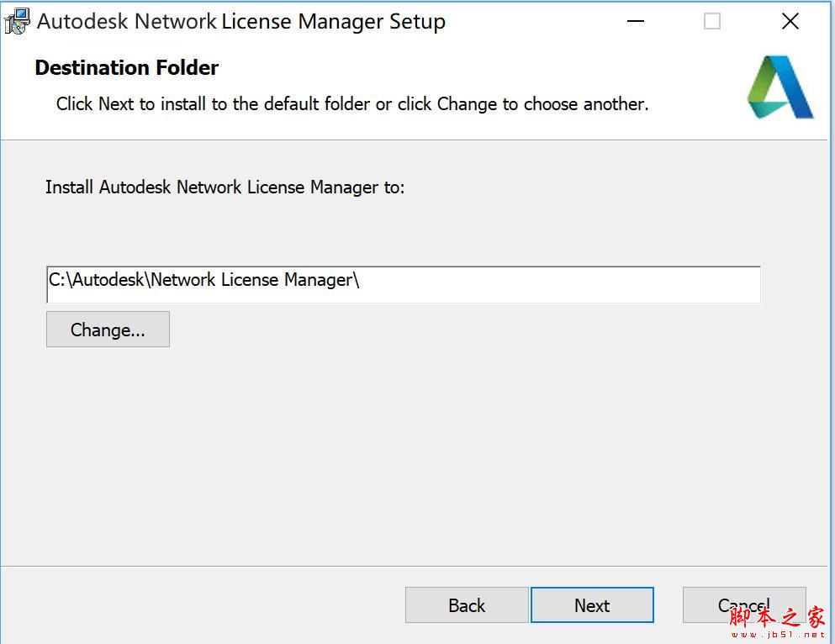This screenshot has width=835, height=644.
Task: Click 'Network License Manager' text inside path field
Action: pyautogui.click(x=252, y=280)
